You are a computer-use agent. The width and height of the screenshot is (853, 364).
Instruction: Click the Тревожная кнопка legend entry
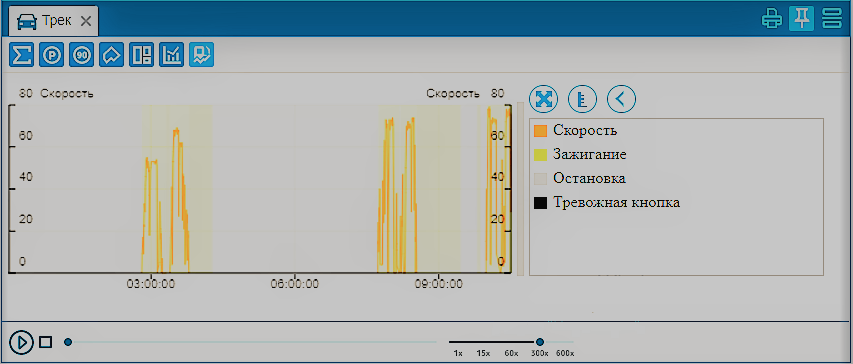pos(607,203)
